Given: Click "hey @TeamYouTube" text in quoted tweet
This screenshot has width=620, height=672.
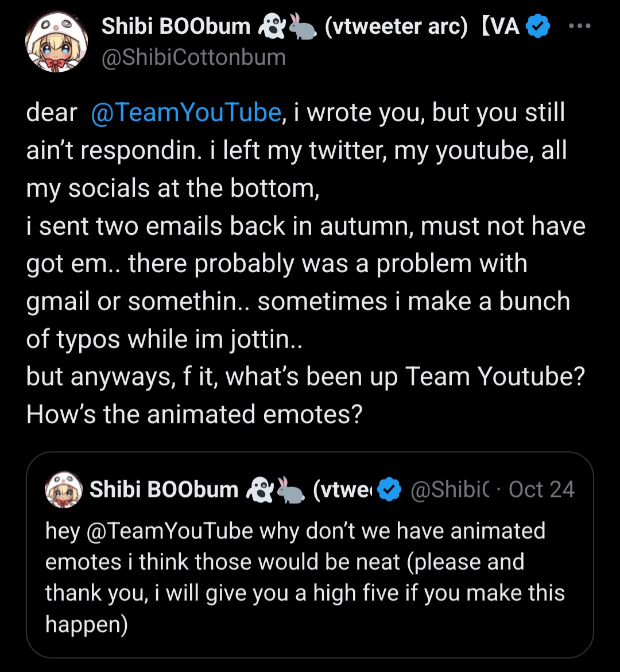Looking at the screenshot, I should tap(149, 531).
